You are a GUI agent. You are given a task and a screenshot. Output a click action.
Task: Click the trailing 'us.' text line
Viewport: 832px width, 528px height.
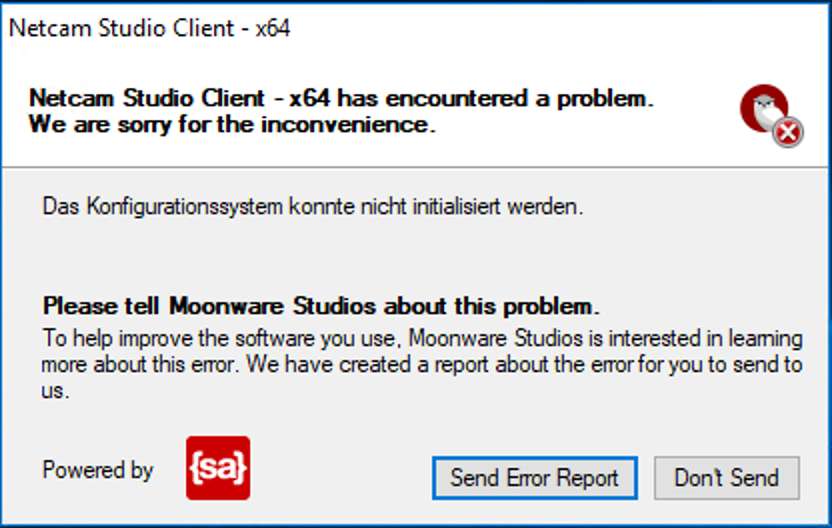[55, 392]
